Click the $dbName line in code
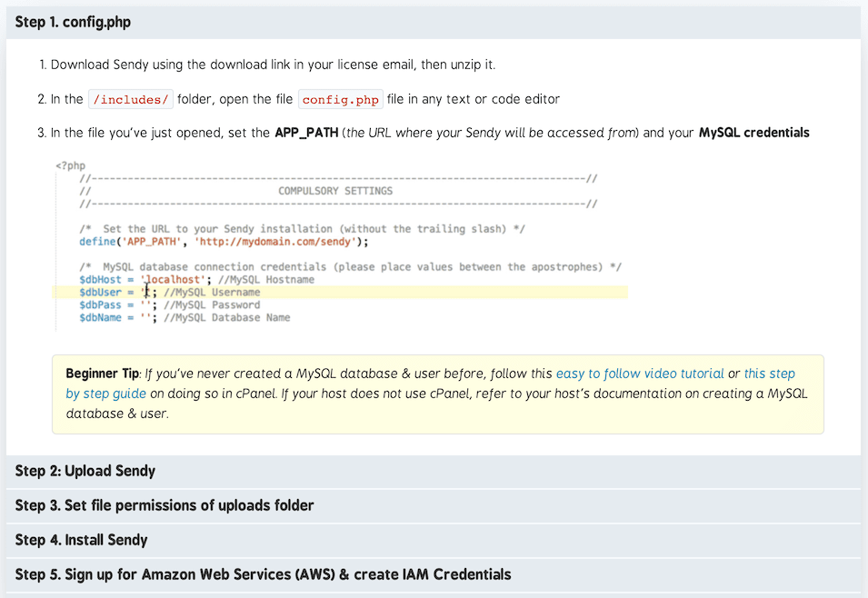 (x=185, y=318)
